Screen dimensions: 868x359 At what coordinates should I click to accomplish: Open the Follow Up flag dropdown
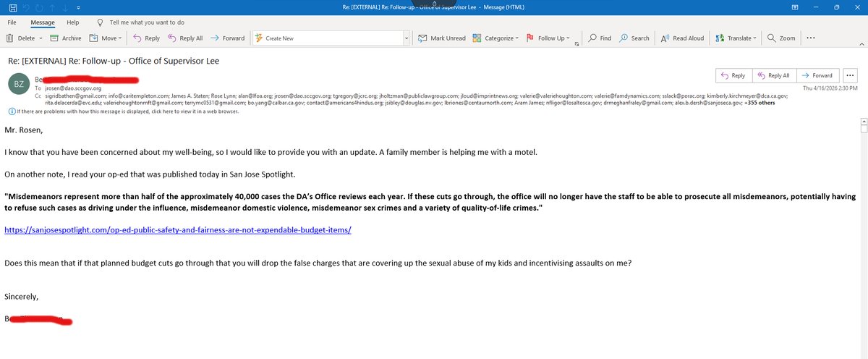548,38
